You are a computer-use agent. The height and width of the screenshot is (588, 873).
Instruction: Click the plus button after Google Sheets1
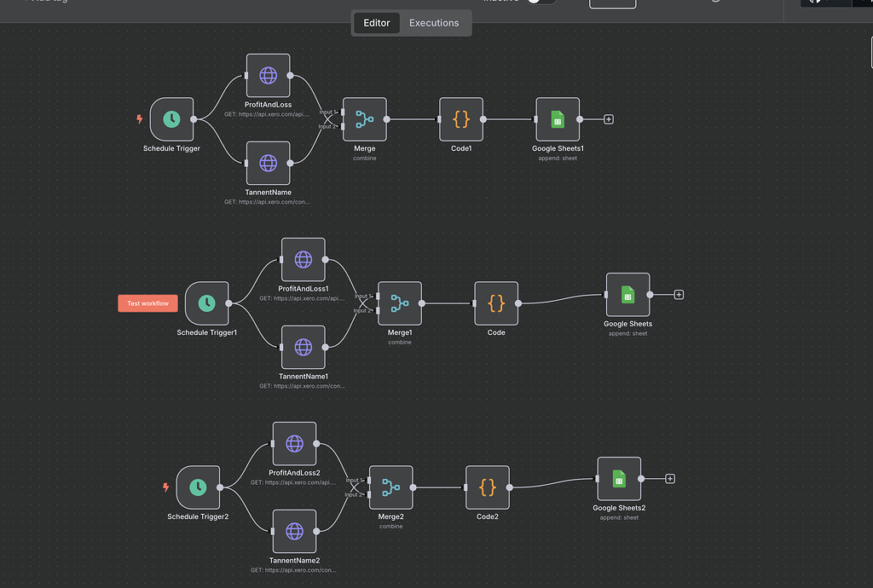point(607,119)
